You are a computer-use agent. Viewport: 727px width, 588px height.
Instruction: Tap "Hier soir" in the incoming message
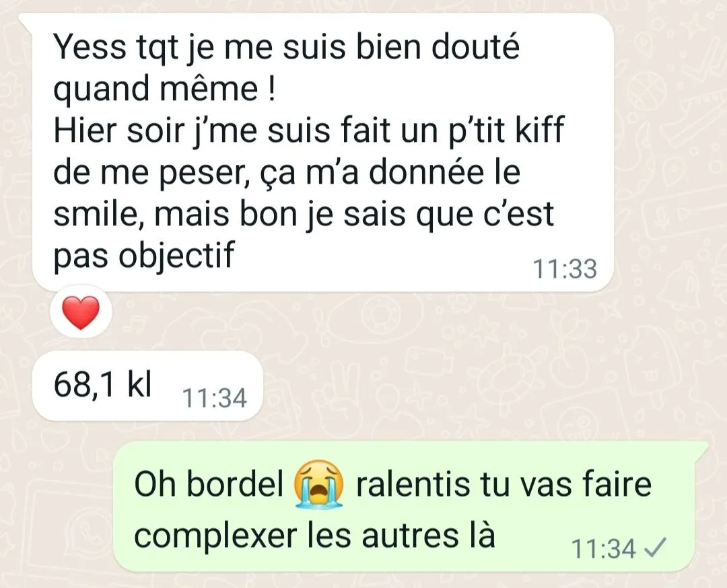119,130
